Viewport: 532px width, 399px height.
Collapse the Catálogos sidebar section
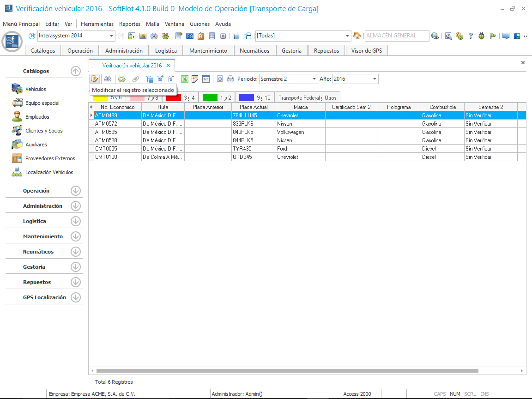(76, 71)
